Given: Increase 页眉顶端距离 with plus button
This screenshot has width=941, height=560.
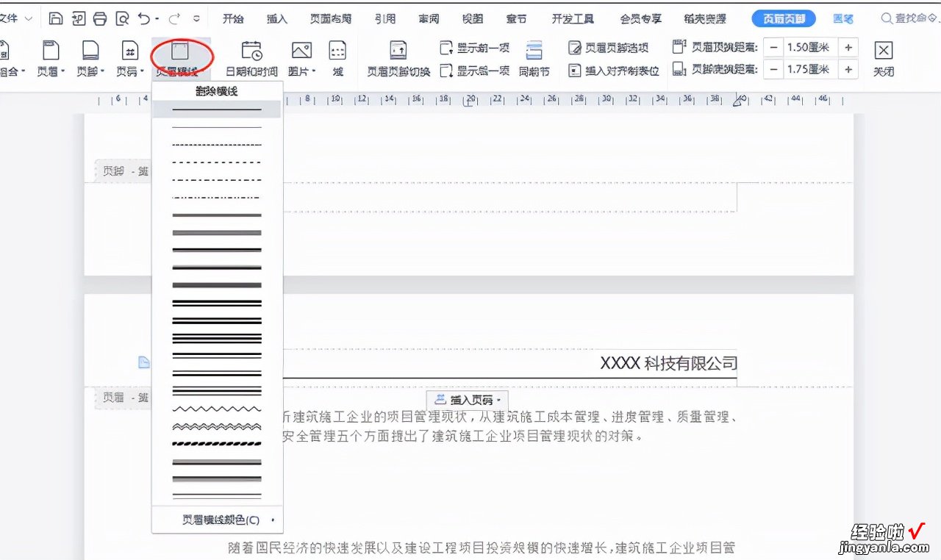Looking at the screenshot, I should point(848,48).
